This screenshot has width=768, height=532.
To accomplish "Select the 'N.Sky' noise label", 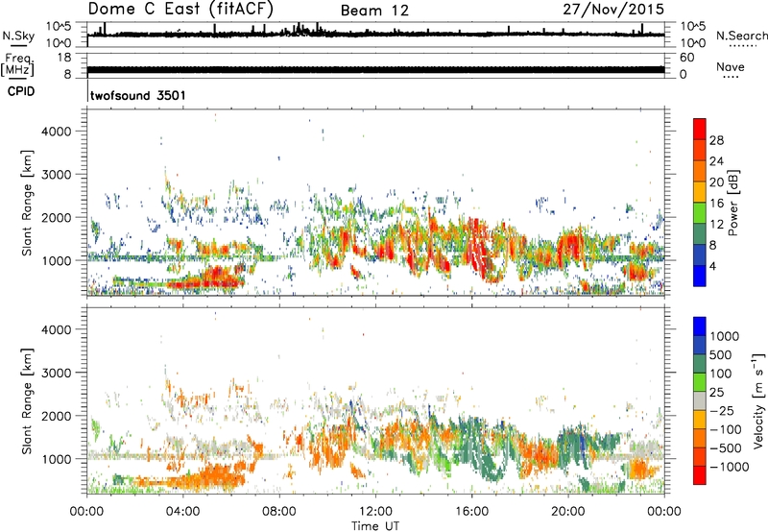I will 18,36.
